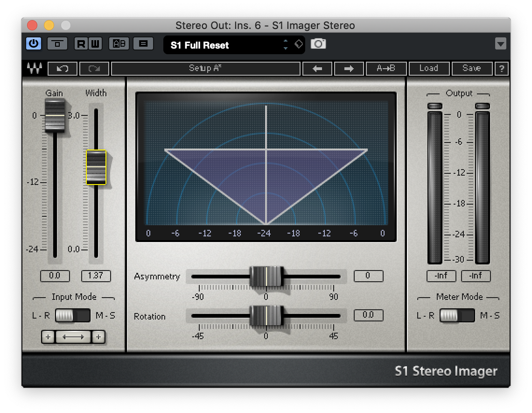Click the Width value field 1.37

(96, 276)
